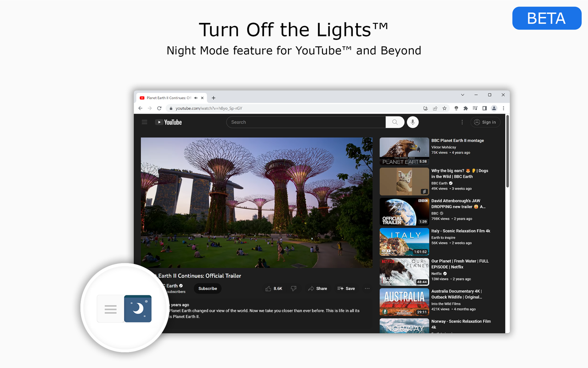The image size is (588, 368).
Task: Open the Chrome extensions puzzle menu
Action: coord(465,109)
